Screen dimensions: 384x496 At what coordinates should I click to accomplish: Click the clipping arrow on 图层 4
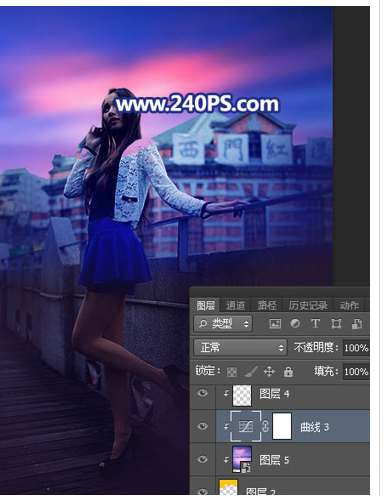[x=226, y=394]
